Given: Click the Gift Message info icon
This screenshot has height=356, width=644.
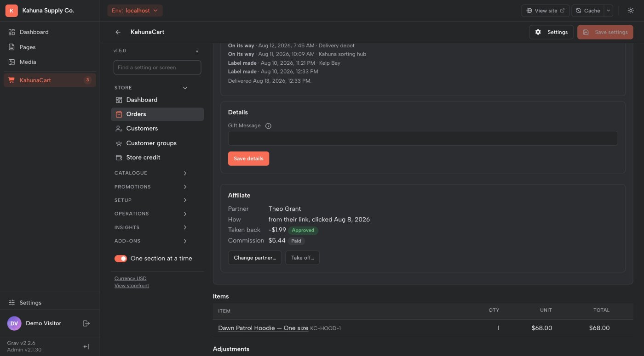Looking at the screenshot, I should point(268,126).
